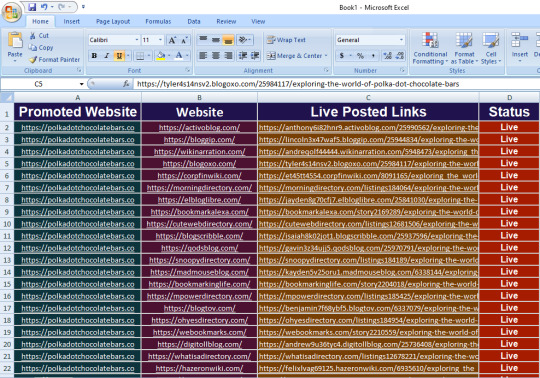Click the Name Box showing C5

39,84
